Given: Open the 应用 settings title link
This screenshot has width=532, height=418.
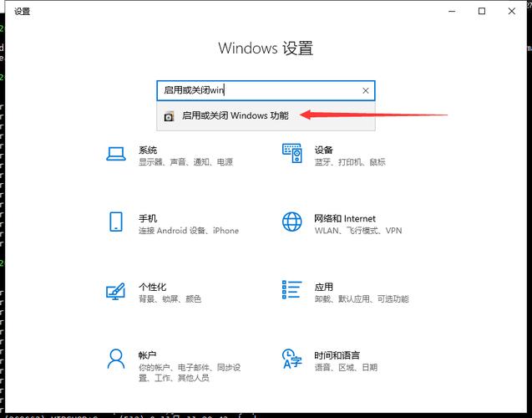Looking at the screenshot, I should point(323,287).
